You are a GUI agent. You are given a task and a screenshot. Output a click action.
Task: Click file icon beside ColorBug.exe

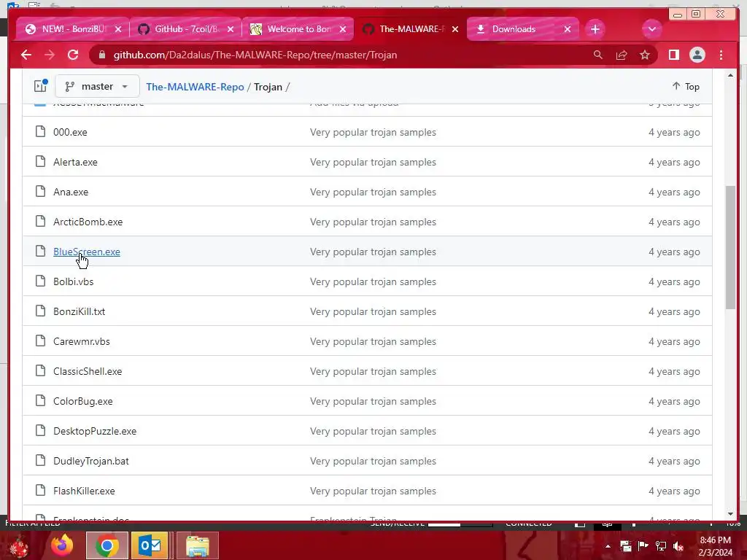pos(41,400)
